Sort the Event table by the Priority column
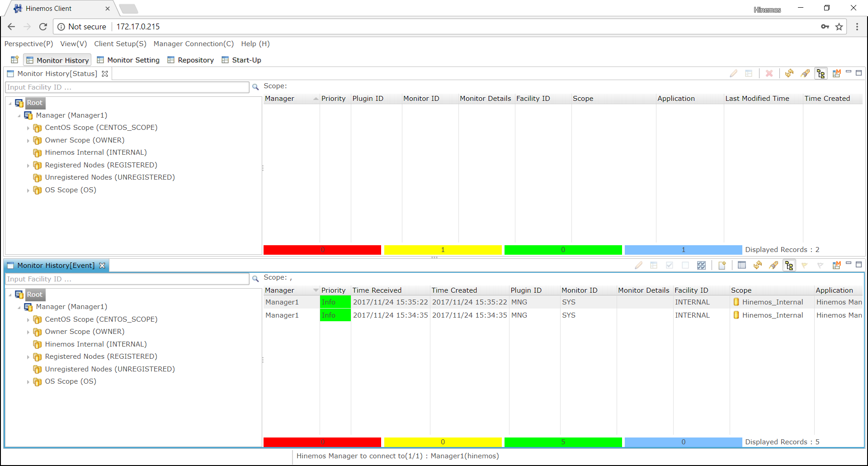Screen dimensions: 868x466 click(335, 290)
